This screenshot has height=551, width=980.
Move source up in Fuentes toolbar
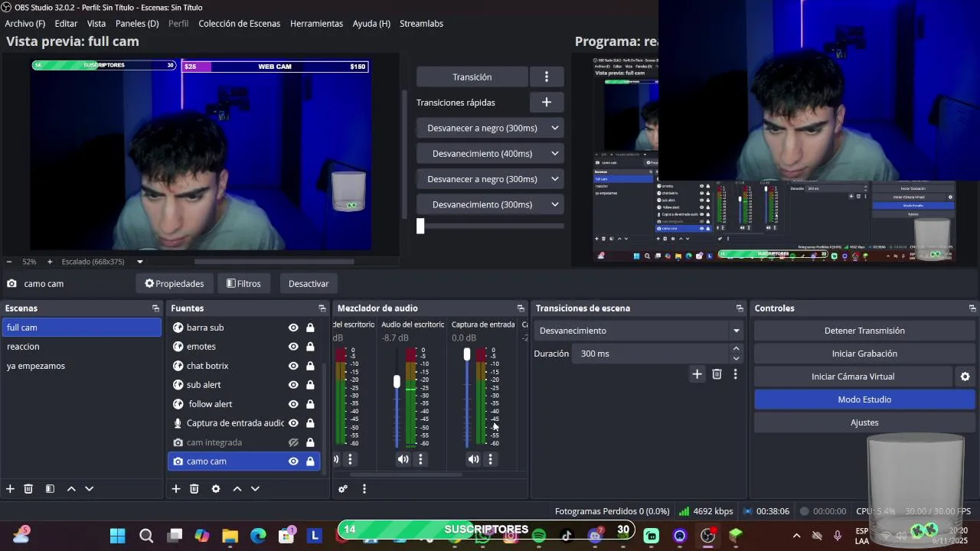pos(237,488)
